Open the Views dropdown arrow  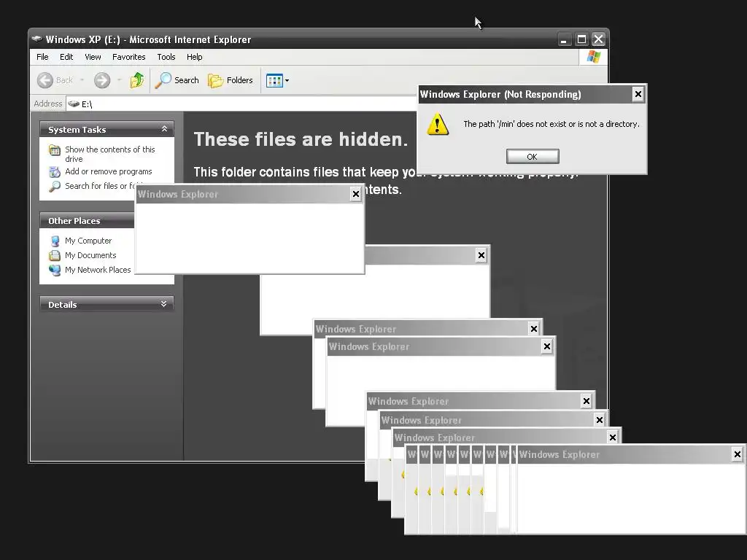click(287, 81)
